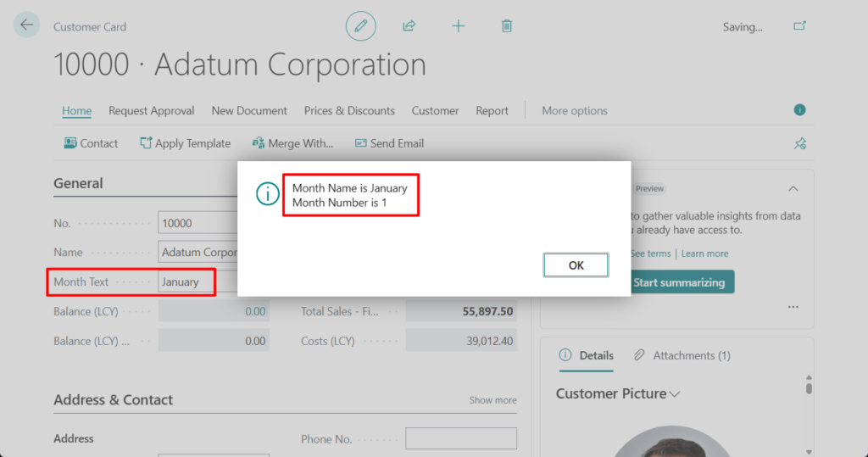Click the pencil edit icon
This screenshot has width=868, height=457.
pyautogui.click(x=360, y=26)
